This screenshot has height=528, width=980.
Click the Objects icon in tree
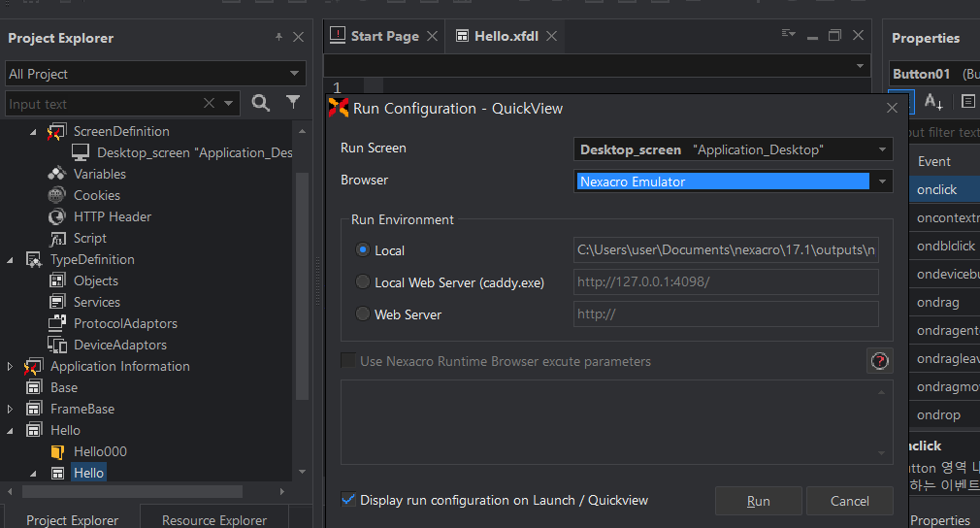pyautogui.click(x=57, y=280)
